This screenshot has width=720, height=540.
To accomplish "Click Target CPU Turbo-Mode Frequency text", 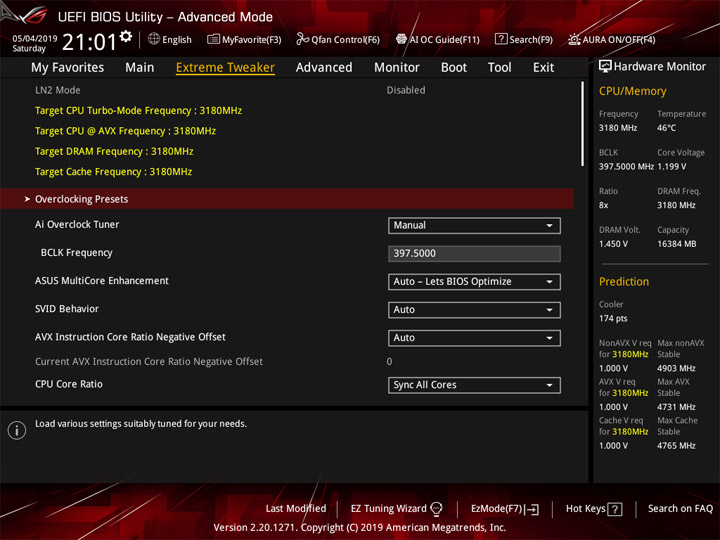I will (x=138, y=111).
